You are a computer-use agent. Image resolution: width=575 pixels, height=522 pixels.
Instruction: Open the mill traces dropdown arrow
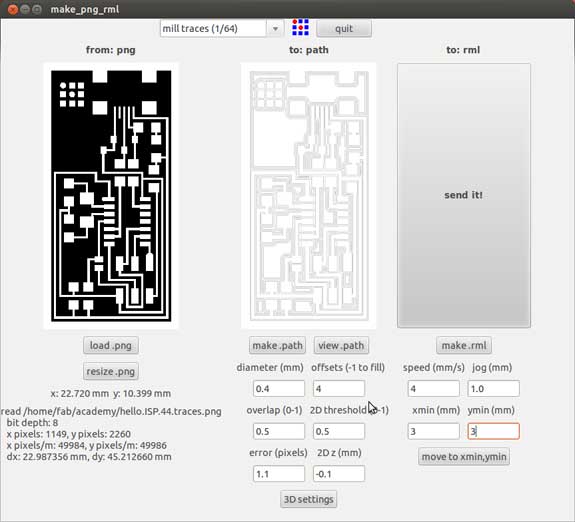pyautogui.click(x=275, y=29)
